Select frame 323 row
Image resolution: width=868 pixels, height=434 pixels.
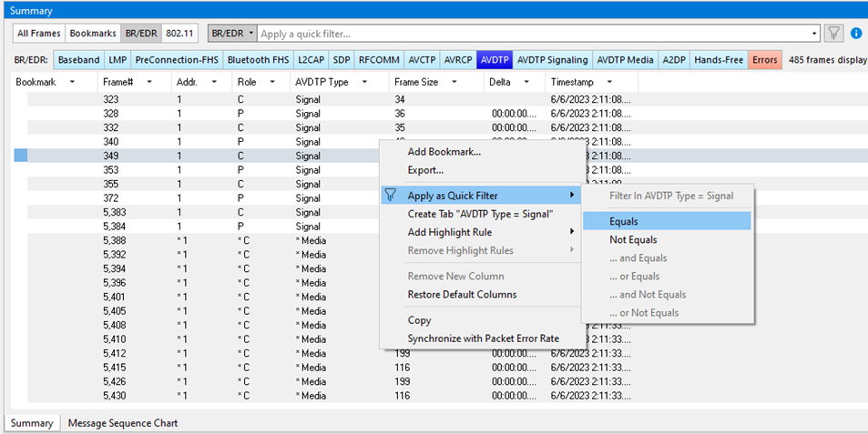[332, 99]
